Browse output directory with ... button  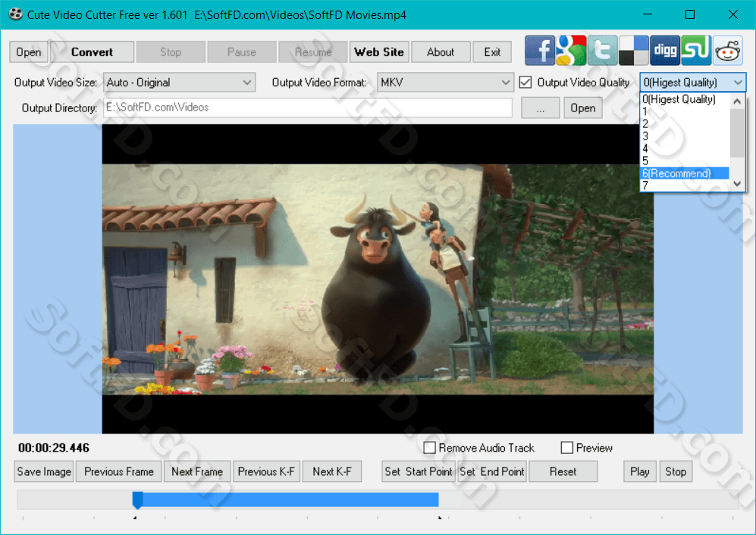(541, 108)
